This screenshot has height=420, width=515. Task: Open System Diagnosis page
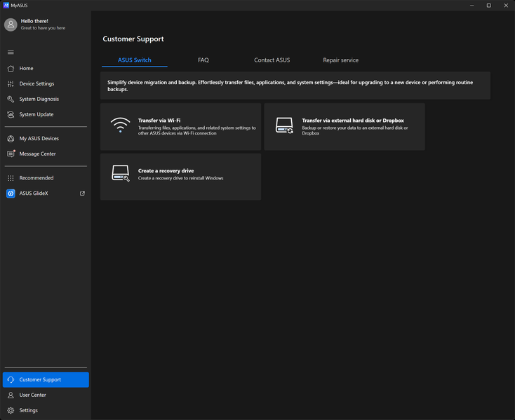click(x=46, y=99)
